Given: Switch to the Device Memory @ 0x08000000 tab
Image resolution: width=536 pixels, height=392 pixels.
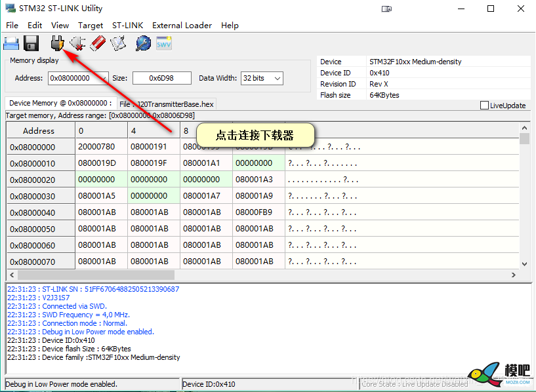Looking at the screenshot, I should (60, 103).
